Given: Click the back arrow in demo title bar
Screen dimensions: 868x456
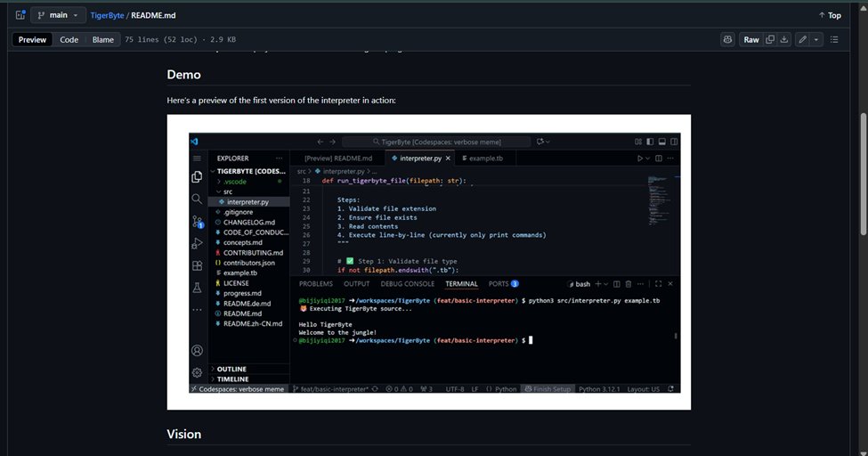Looking at the screenshot, I should [x=320, y=142].
